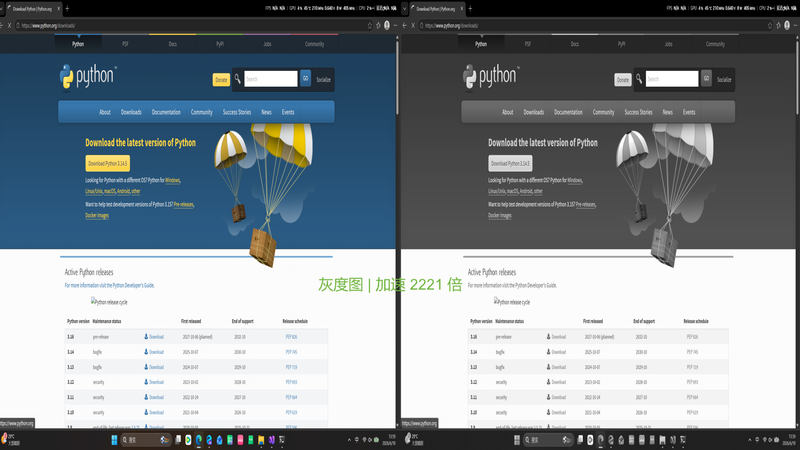The height and width of the screenshot is (450, 800).
Task: Open the PyPI tab on the color page
Action: tap(220, 44)
